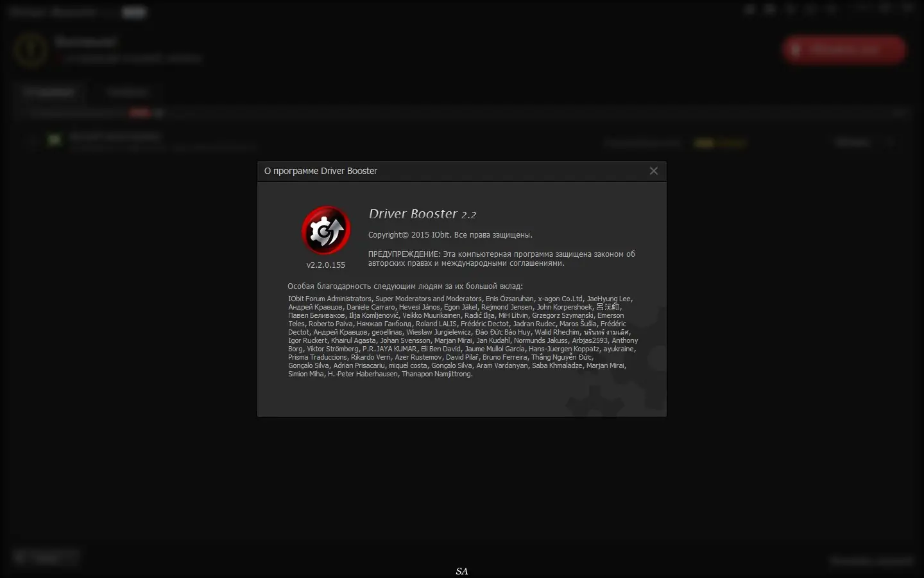This screenshot has width=924, height=578.
Task: Click the Особая благодарность thanks line
Action: click(405, 286)
